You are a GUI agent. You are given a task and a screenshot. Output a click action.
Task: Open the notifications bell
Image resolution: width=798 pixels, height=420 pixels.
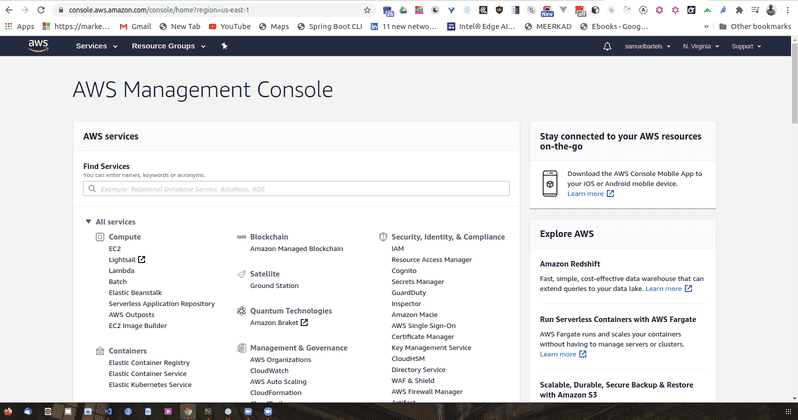[x=607, y=46]
